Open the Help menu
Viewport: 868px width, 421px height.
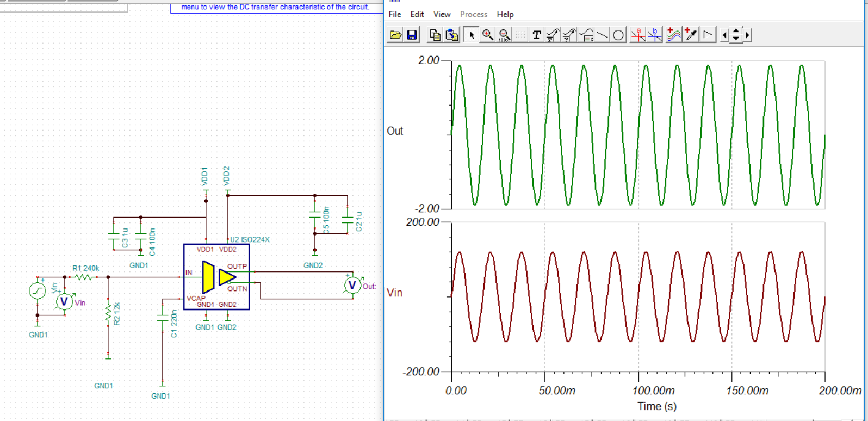[x=505, y=14]
